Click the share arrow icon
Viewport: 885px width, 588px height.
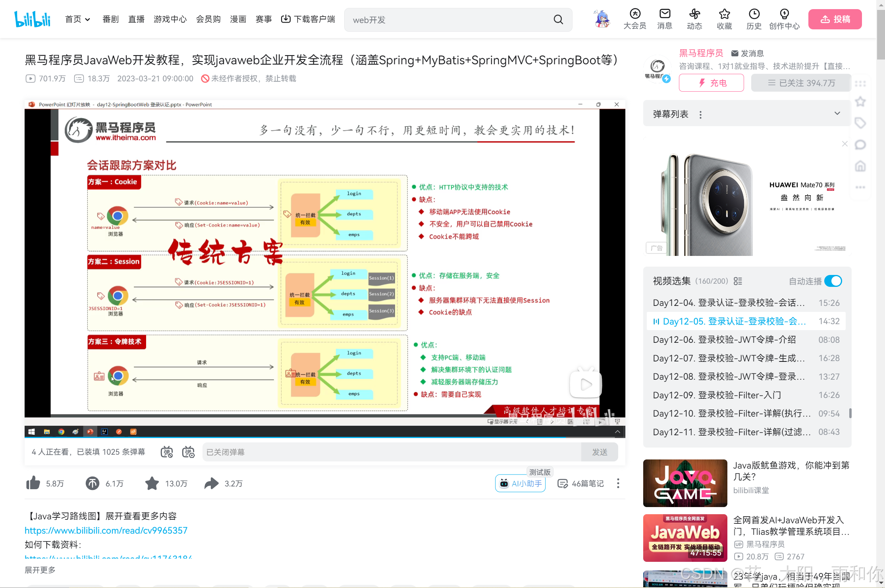click(211, 483)
